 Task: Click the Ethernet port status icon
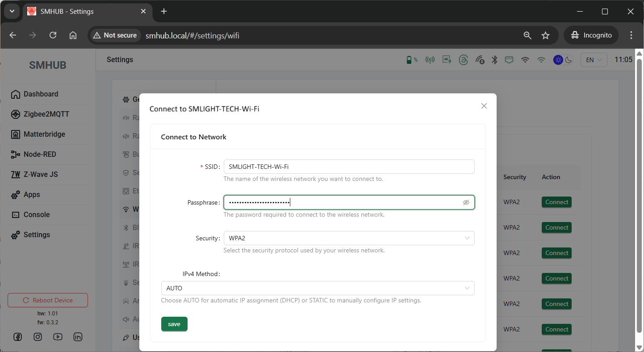tap(509, 60)
